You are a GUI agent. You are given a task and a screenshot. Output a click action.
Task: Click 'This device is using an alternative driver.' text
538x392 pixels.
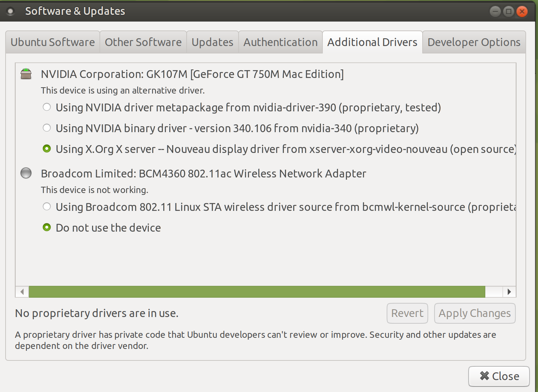point(123,91)
